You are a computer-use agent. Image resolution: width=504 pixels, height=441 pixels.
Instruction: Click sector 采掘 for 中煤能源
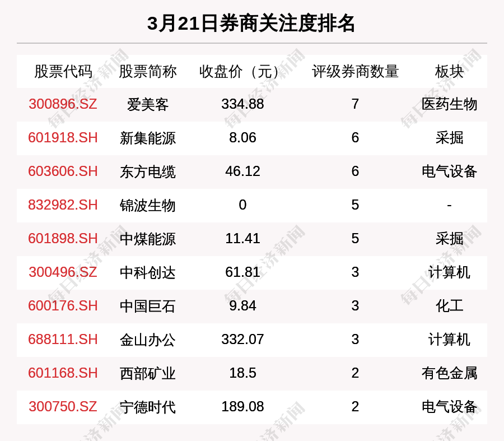[x=449, y=239]
